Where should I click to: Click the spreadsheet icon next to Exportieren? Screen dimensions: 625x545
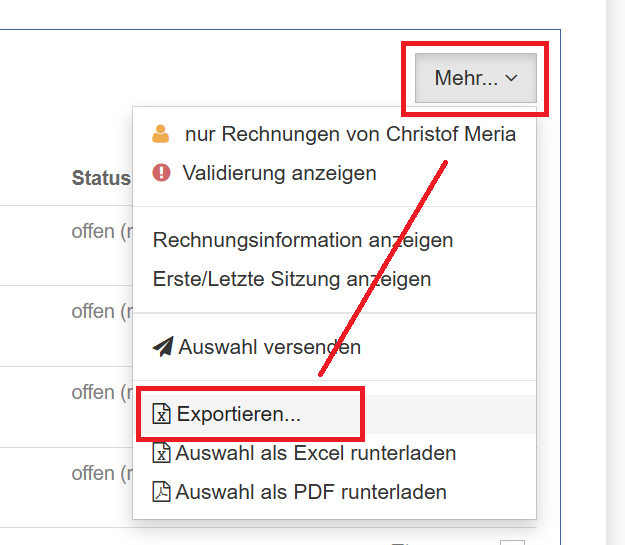(161, 413)
